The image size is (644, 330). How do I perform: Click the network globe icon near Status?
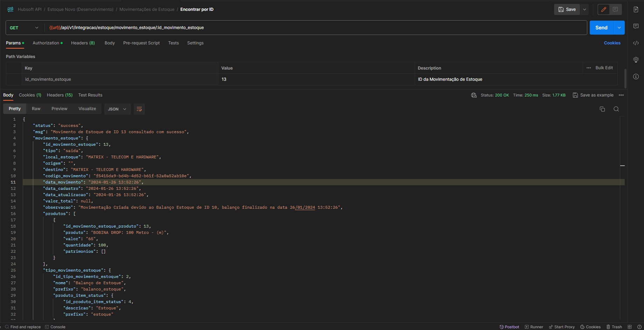(474, 95)
